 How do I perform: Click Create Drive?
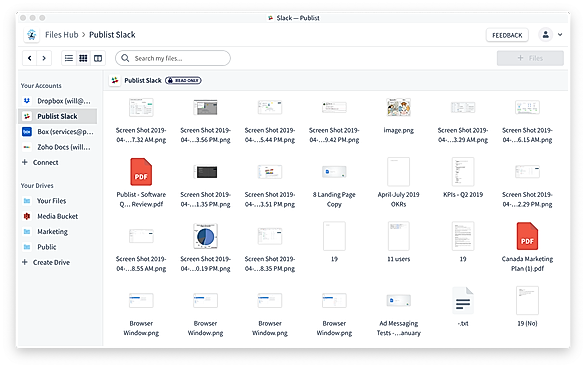pyautogui.click(x=46, y=262)
